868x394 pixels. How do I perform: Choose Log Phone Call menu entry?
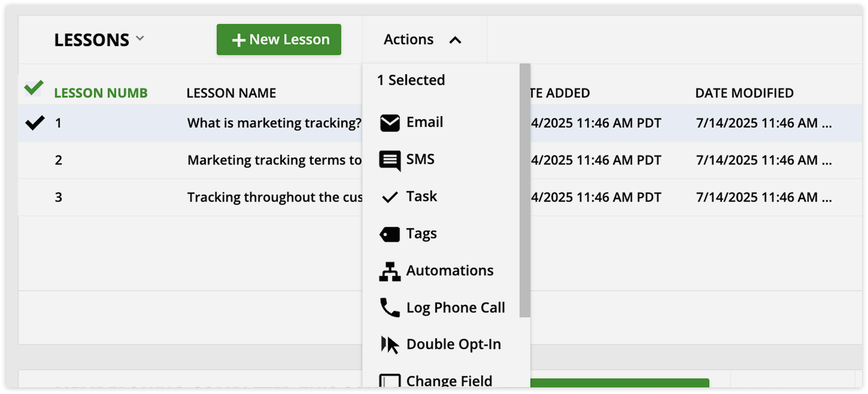point(441,308)
